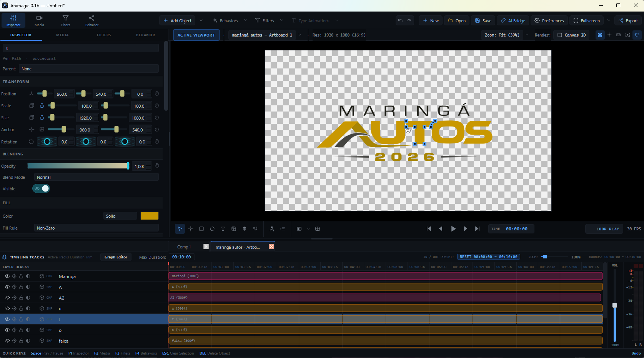The height and width of the screenshot is (358, 644).
Task: Open the Parent None dropdown
Action: tap(89, 69)
